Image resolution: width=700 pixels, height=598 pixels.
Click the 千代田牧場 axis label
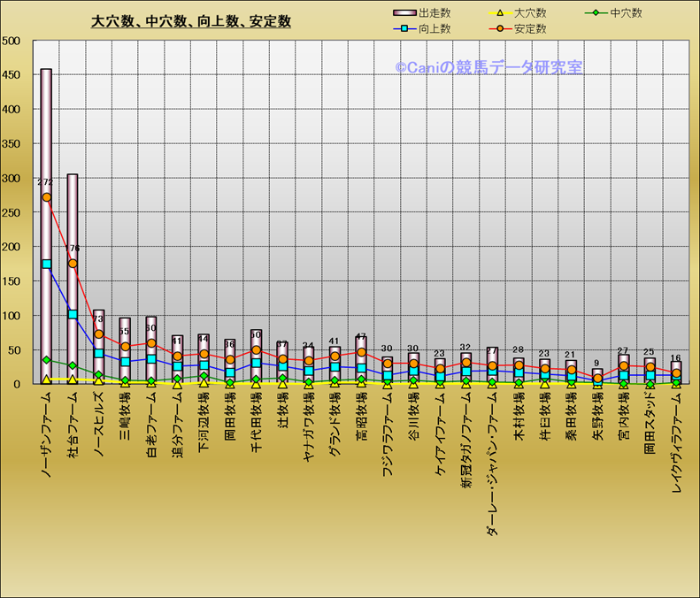click(x=257, y=421)
